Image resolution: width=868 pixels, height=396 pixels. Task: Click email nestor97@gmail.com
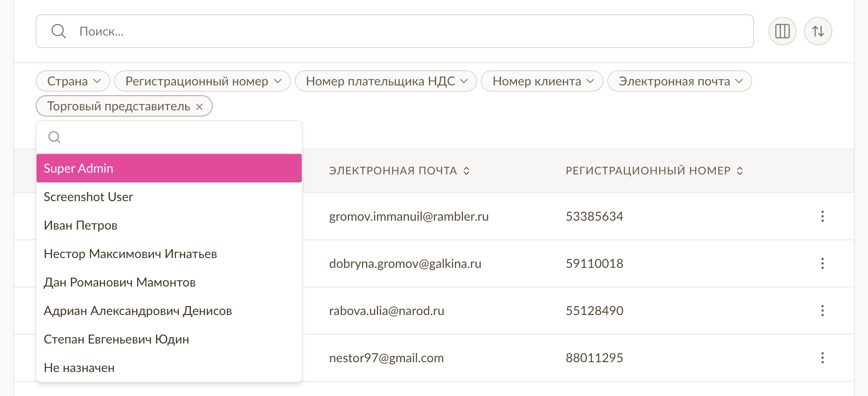(386, 358)
